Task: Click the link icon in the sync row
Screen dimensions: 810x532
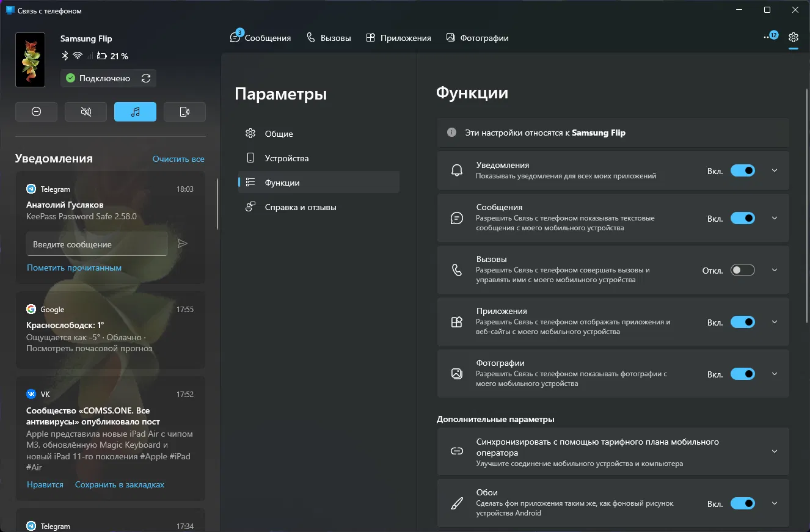Action: (x=456, y=451)
